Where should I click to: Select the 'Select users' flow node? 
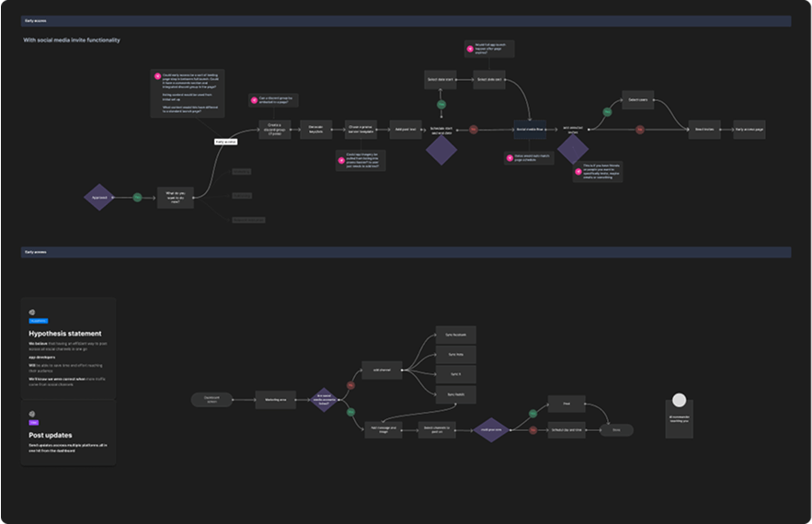pos(638,100)
